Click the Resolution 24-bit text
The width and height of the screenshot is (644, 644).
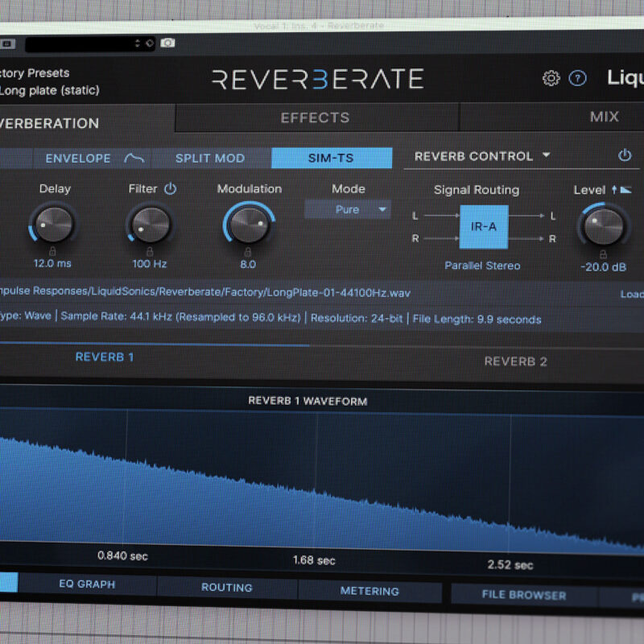[x=357, y=318]
